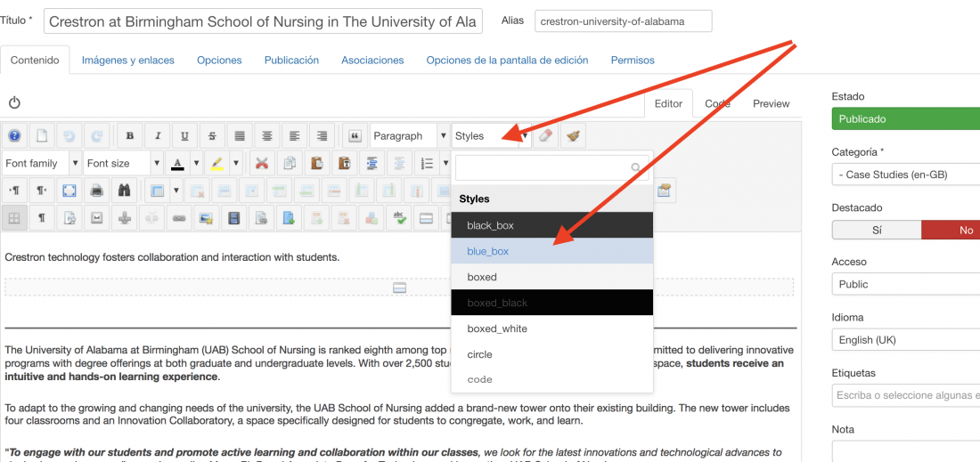Open text color picker arrow
980x462 pixels.
click(196, 163)
